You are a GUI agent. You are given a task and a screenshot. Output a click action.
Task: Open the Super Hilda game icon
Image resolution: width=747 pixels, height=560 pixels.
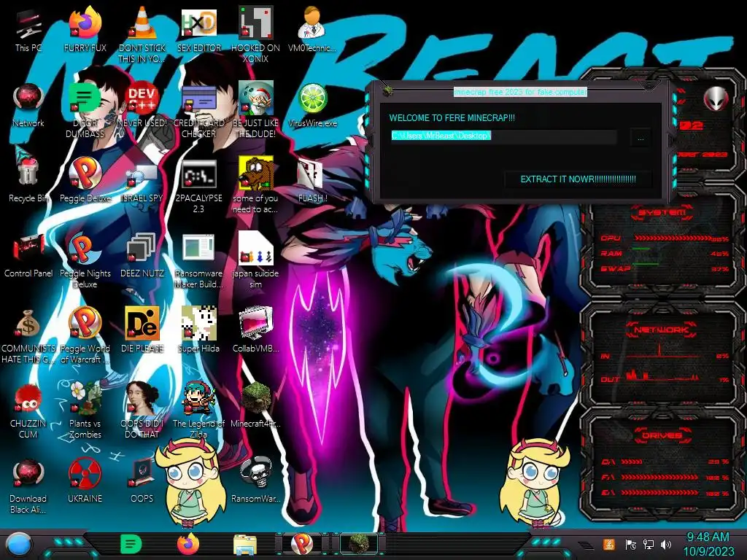tap(198, 330)
